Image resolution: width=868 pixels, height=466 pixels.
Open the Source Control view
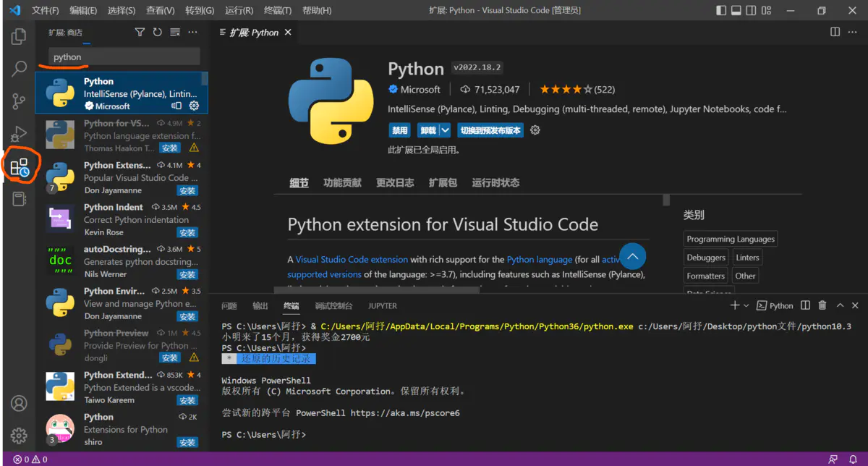tap(19, 101)
